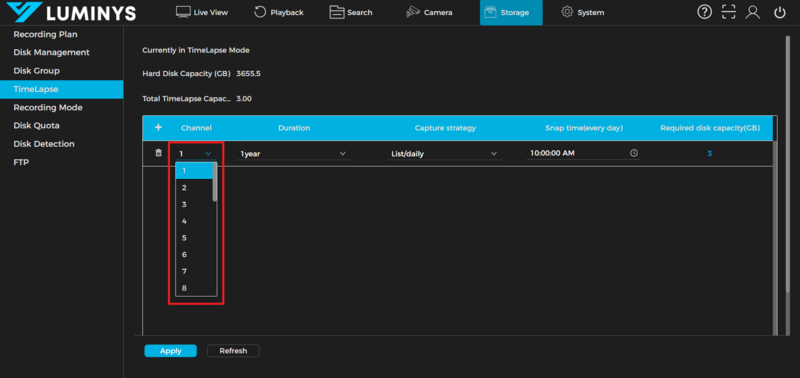Image resolution: width=800 pixels, height=378 pixels.
Task: Click the Luminys logo
Action: [x=71, y=12]
